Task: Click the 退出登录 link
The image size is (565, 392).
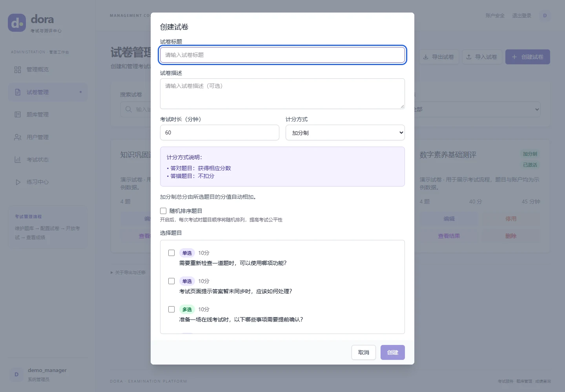Action: click(x=522, y=16)
